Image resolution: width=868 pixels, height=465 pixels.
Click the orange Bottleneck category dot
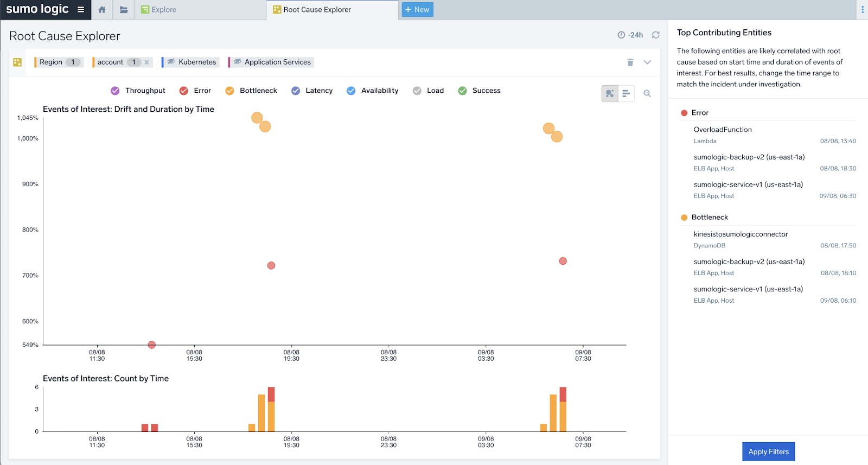tap(684, 218)
